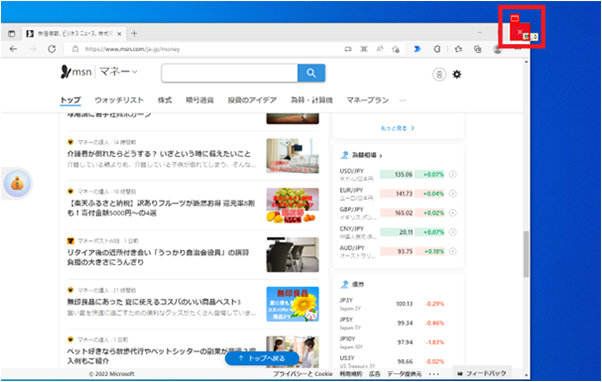Open the 無印良品 summer goods article headline
602x382 pixels.
(154, 302)
